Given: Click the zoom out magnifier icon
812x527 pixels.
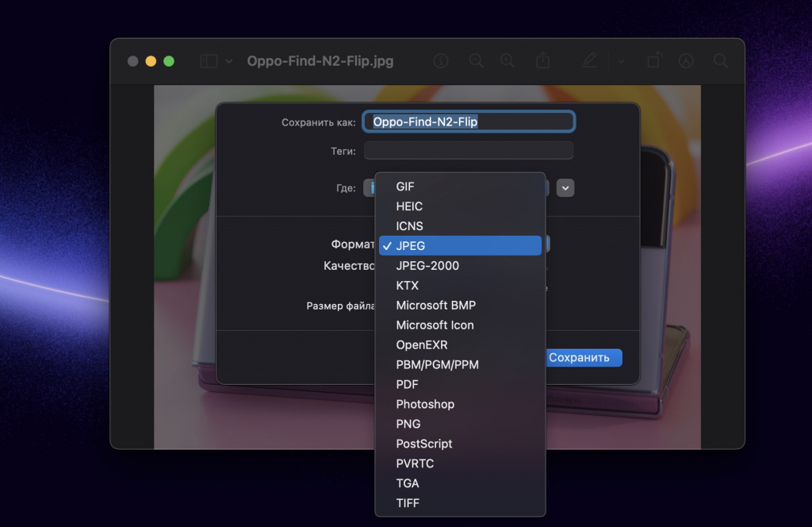Looking at the screenshot, I should click(476, 61).
